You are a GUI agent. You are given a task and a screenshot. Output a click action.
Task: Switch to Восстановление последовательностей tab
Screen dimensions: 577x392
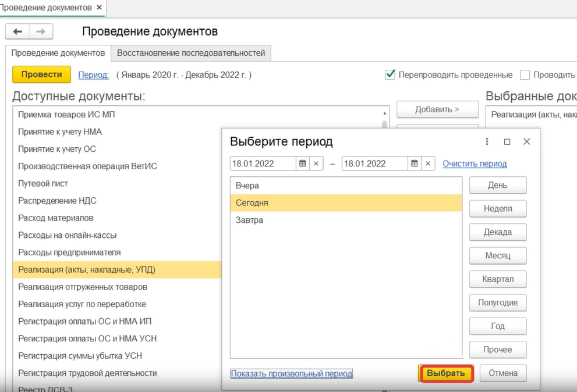click(191, 53)
